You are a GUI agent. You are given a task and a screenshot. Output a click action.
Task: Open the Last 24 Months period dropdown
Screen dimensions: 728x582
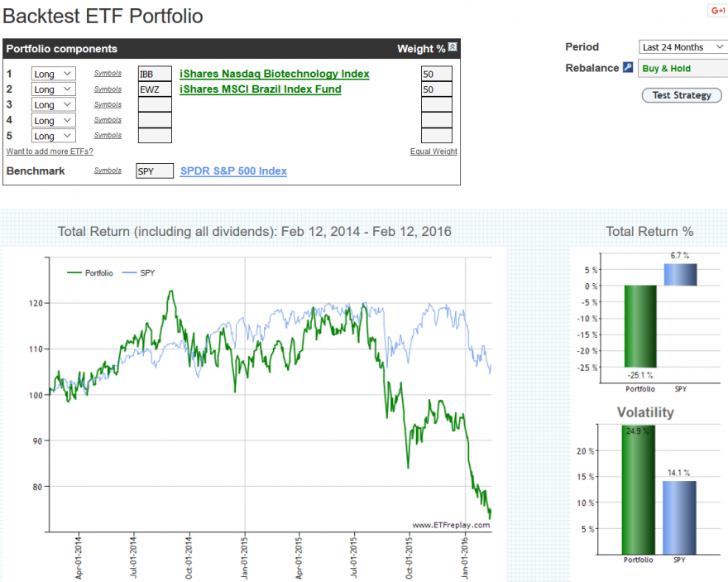[x=683, y=47]
